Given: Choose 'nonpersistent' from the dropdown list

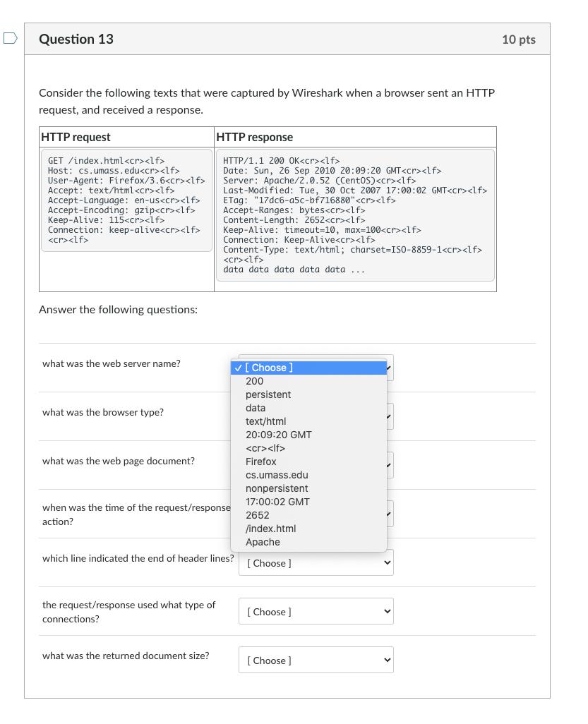Looking at the screenshot, I should coord(308,488).
